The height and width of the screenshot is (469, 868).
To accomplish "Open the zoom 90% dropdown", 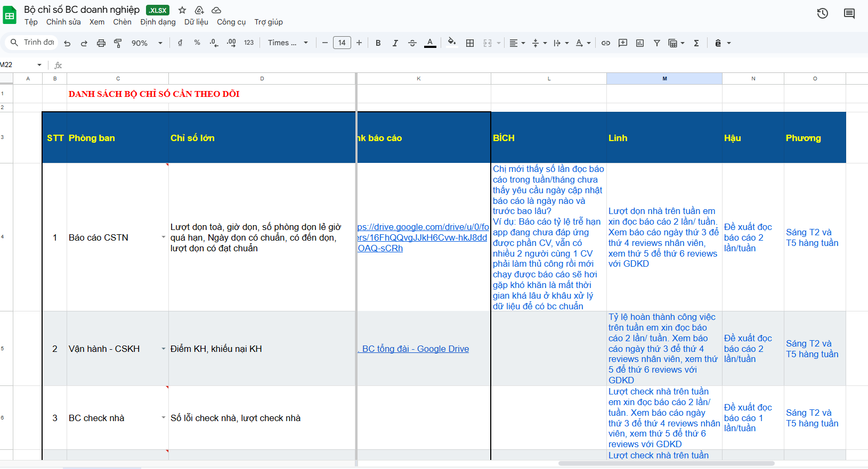I will pos(147,43).
